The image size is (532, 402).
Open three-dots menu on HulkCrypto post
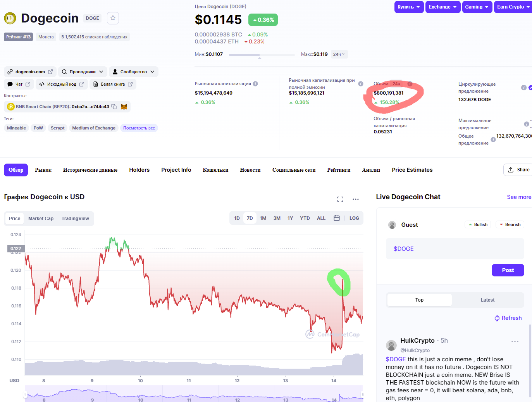tap(515, 342)
